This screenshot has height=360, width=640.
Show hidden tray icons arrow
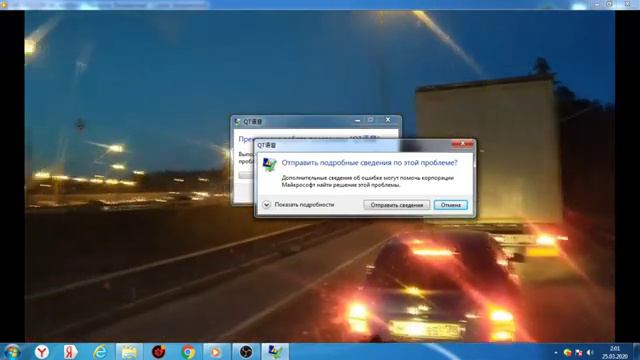pos(556,352)
